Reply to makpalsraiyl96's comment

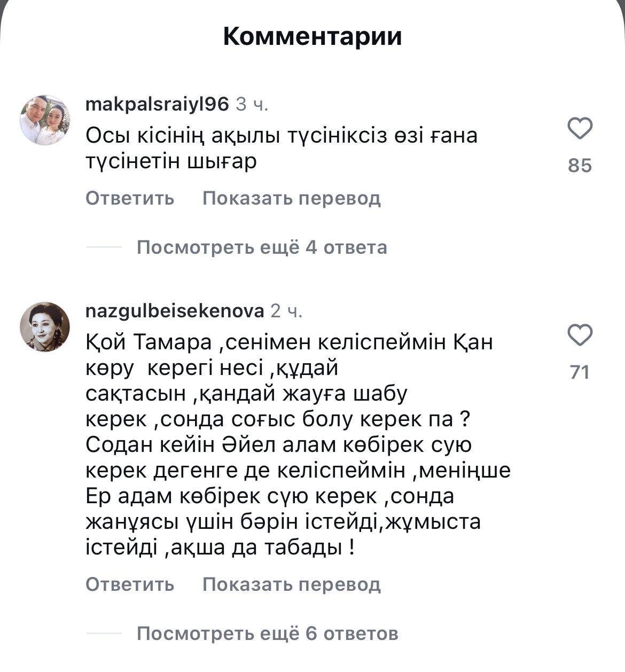[x=129, y=198]
